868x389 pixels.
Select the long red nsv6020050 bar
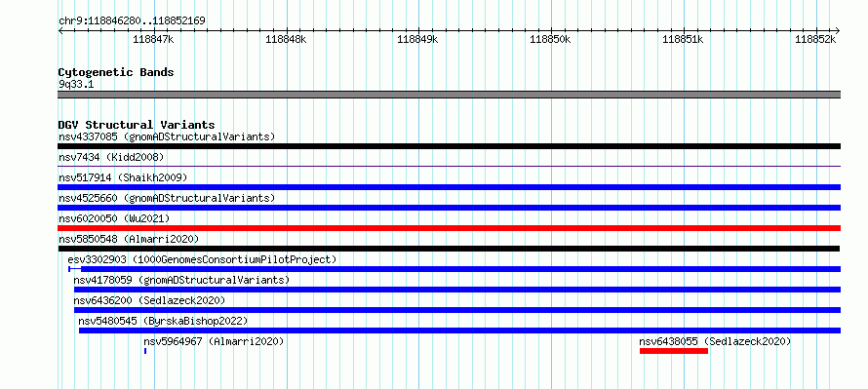pos(449,228)
